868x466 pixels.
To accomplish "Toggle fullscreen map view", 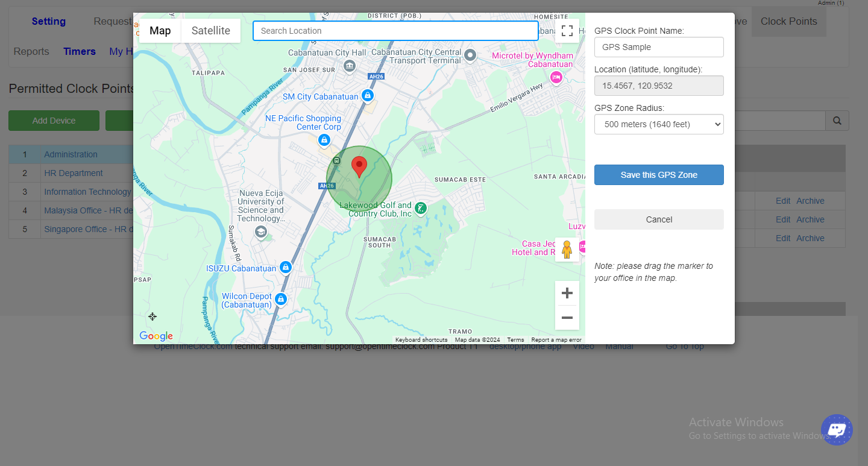I will [567, 31].
